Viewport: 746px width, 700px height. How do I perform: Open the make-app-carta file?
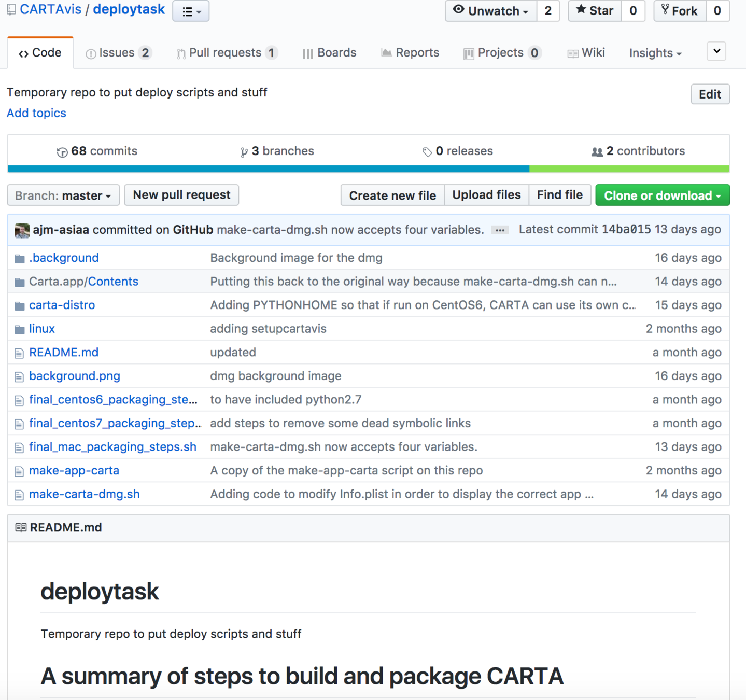click(x=74, y=471)
